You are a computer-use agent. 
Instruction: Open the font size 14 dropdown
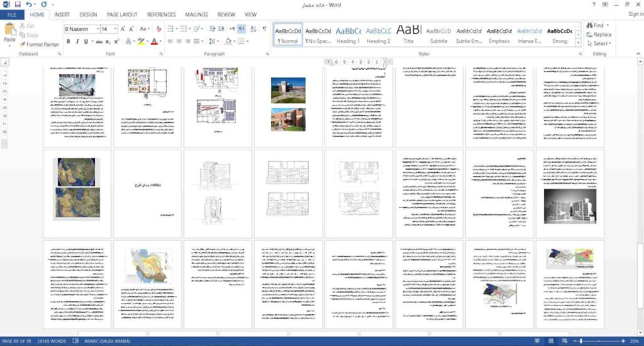click(x=116, y=29)
